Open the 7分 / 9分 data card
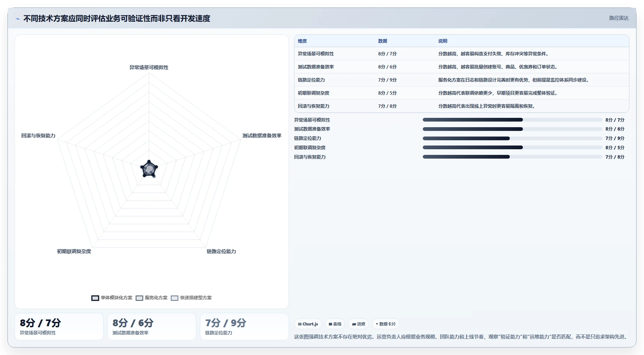 [x=244, y=327]
